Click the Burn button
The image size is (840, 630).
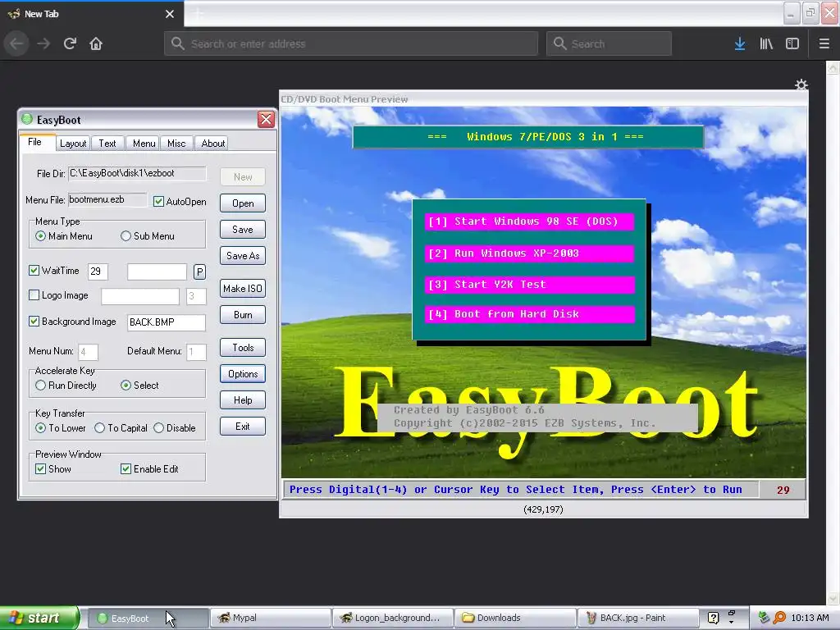click(243, 314)
